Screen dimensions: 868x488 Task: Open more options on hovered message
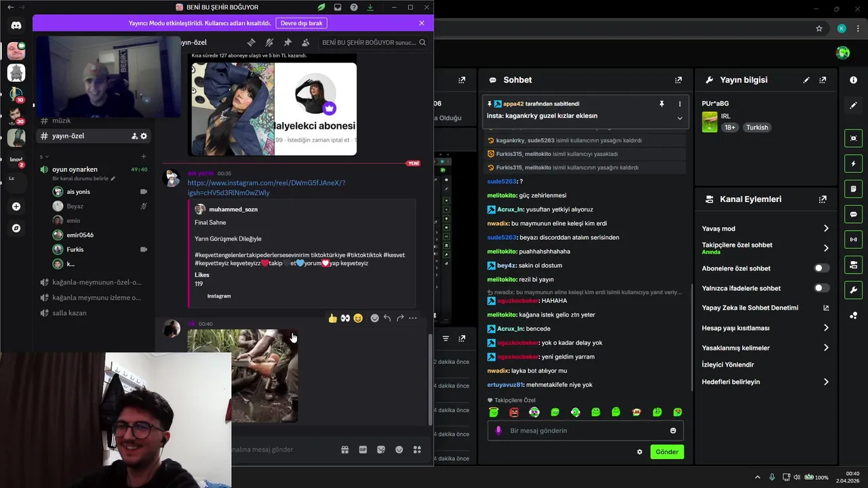click(412, 318)
